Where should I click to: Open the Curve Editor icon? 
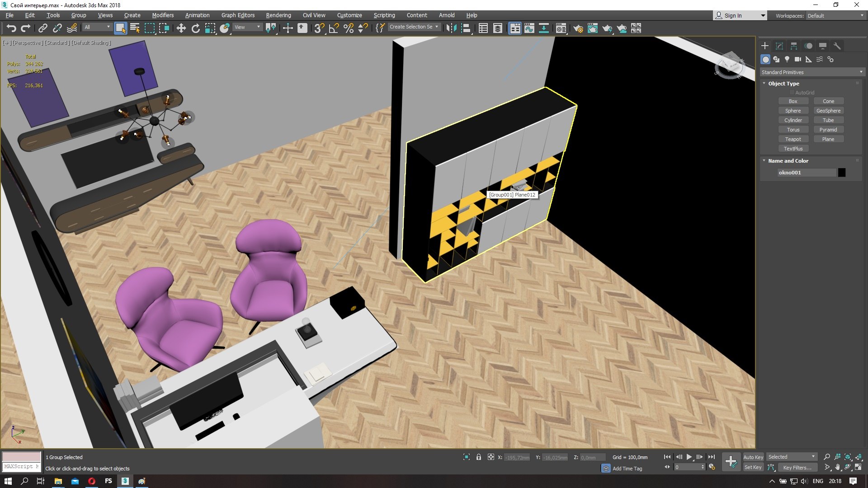pyautogui.click(x=529, y=28)
